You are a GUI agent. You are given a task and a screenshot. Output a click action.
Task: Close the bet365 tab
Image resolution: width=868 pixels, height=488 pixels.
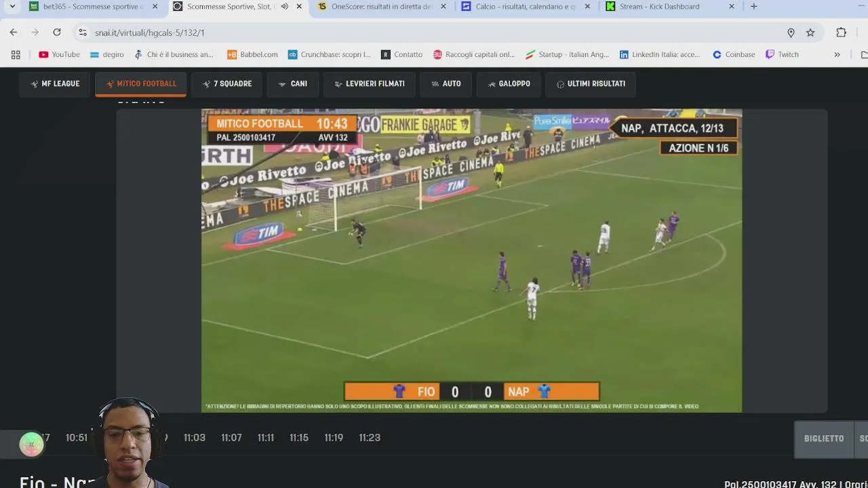point(155,6)
